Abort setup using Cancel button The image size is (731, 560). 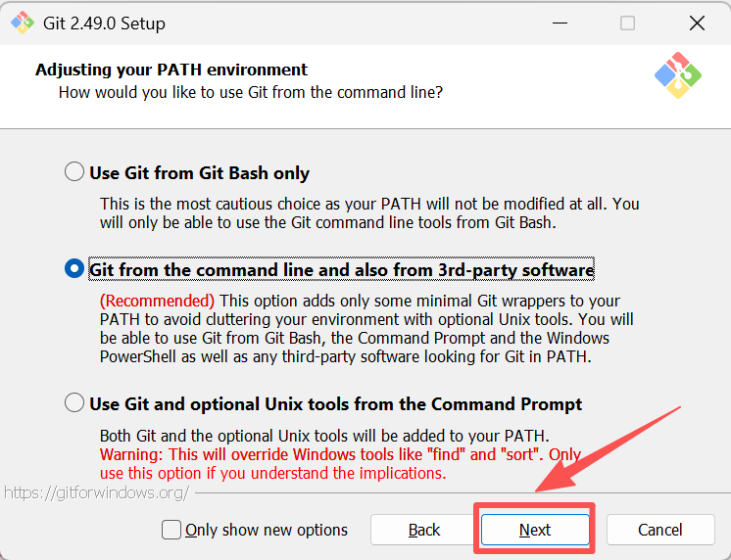660,530
